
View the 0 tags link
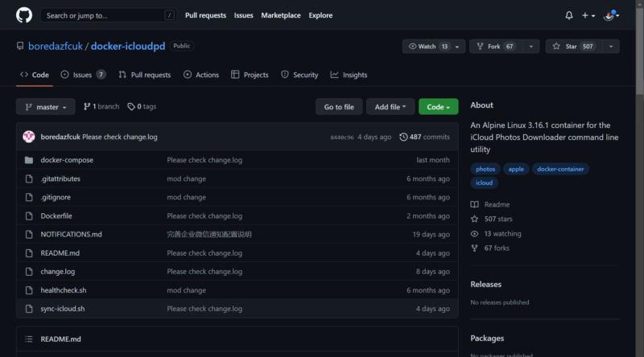coord(142,107)
